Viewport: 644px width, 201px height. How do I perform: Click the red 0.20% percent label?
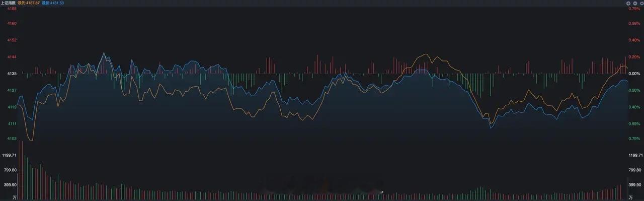tap(634, 57)
